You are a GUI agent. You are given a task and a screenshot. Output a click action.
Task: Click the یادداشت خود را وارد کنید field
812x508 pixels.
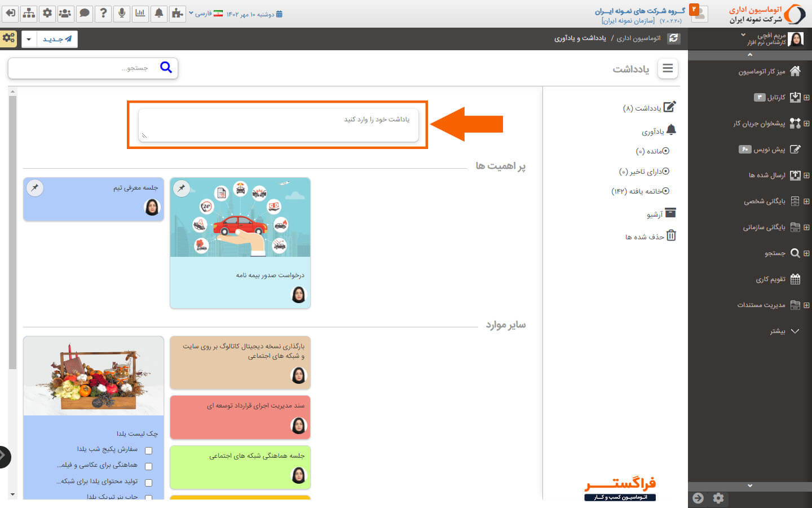tap(279, 125)
